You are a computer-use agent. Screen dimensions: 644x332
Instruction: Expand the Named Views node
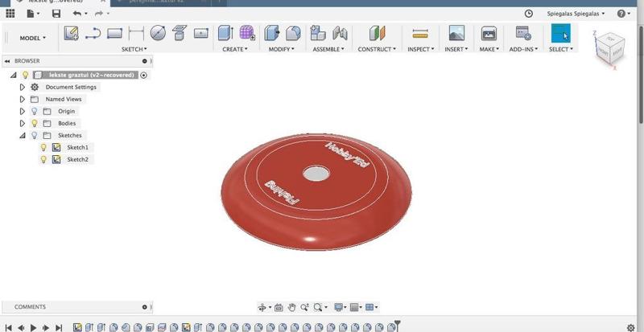point(23,100)
